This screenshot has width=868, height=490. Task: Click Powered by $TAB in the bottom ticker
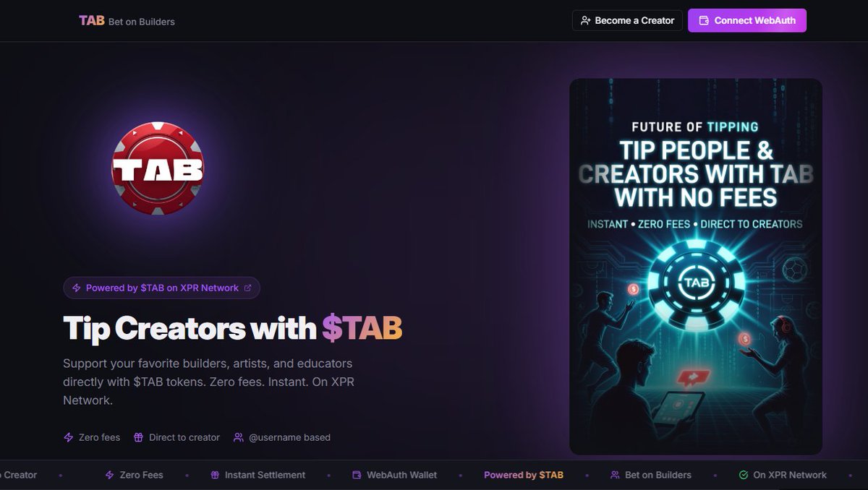(524, 475)
